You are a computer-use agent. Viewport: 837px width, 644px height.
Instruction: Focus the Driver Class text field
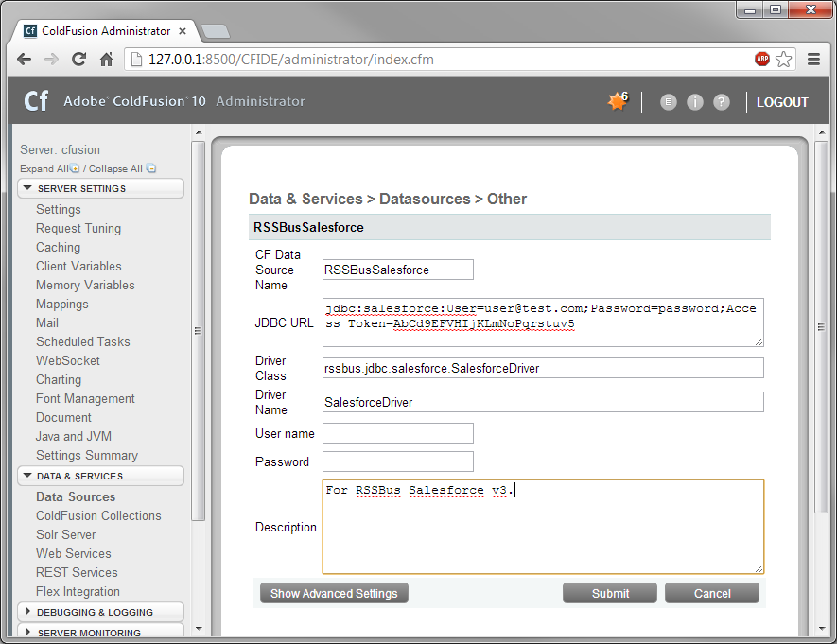click(x=543, y=368)
